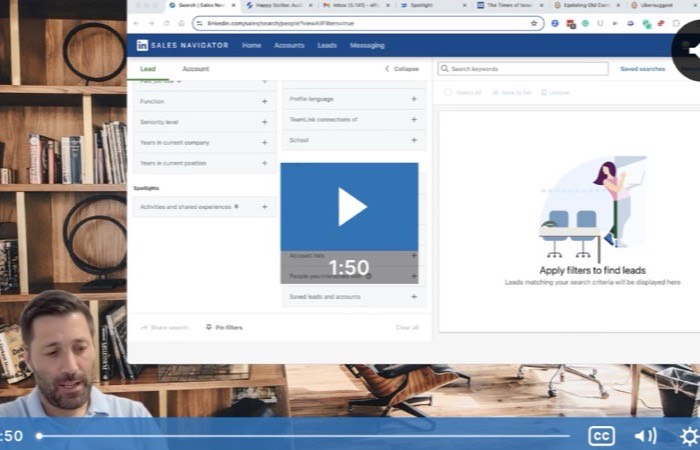
Task: Seek using the video progress bar
Action: coord(304,436)
